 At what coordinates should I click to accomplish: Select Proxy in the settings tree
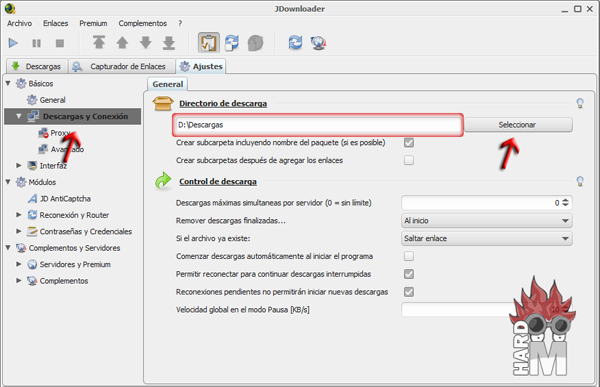click(x=60, y=133)
